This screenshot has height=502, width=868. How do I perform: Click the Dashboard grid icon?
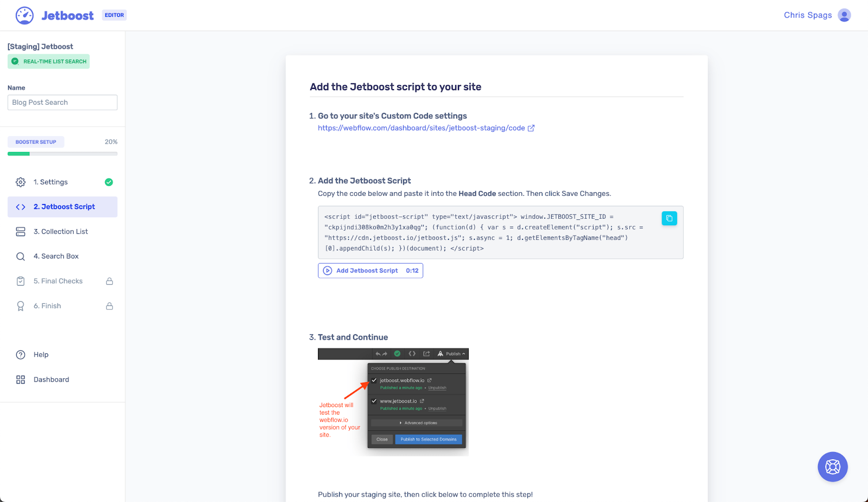pos(21,380)
